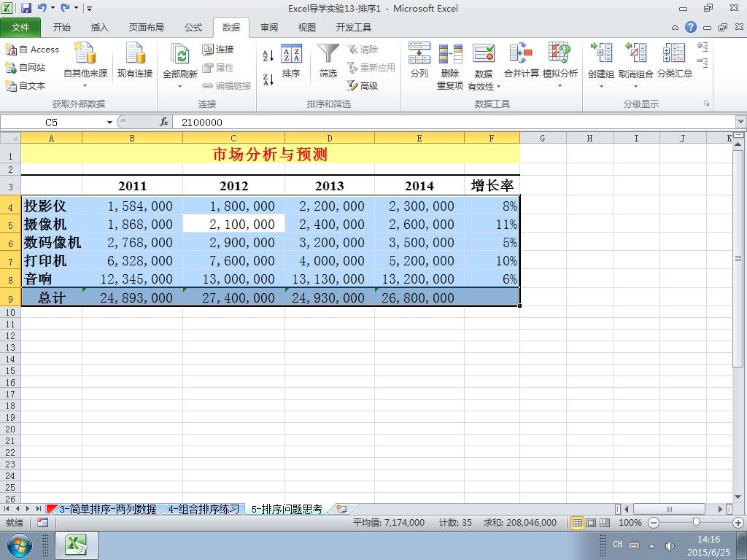Image resolution: width=747 pixels, height=560 pixels.
Task: Click the select-all corner of the grid
Action: pos(10,138)
